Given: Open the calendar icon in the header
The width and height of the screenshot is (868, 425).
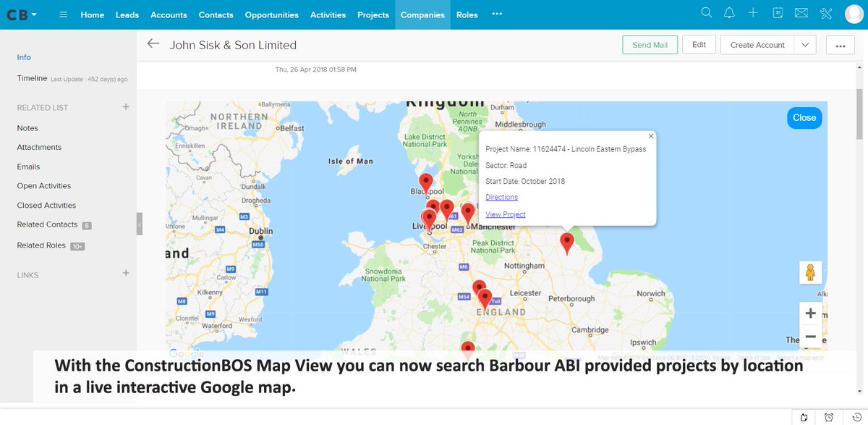Looking at the screenshot, I should coord(777,13).
